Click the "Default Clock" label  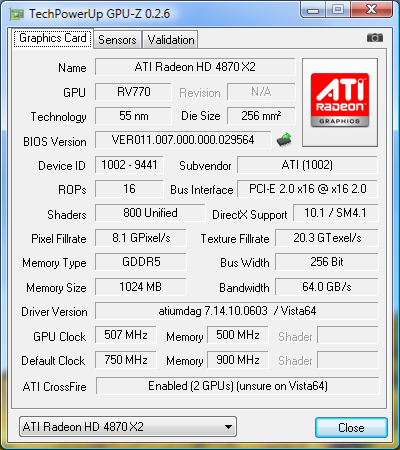click(x=53, y=361)
